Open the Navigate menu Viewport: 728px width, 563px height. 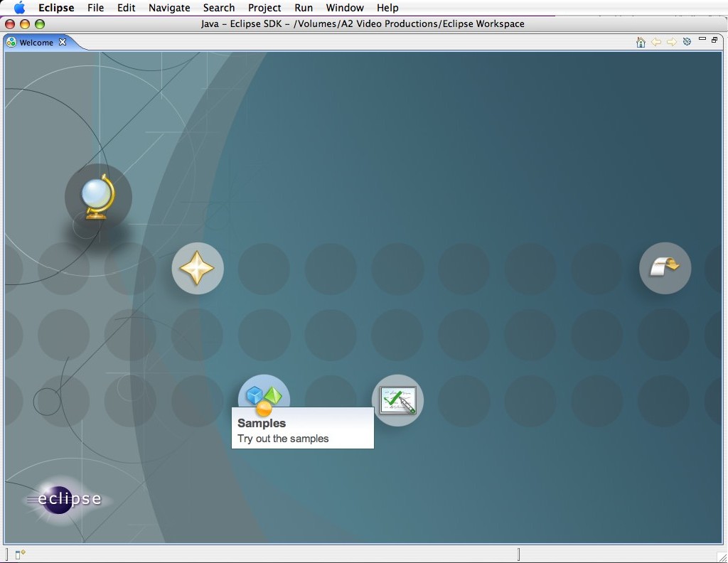coord(169,8)
